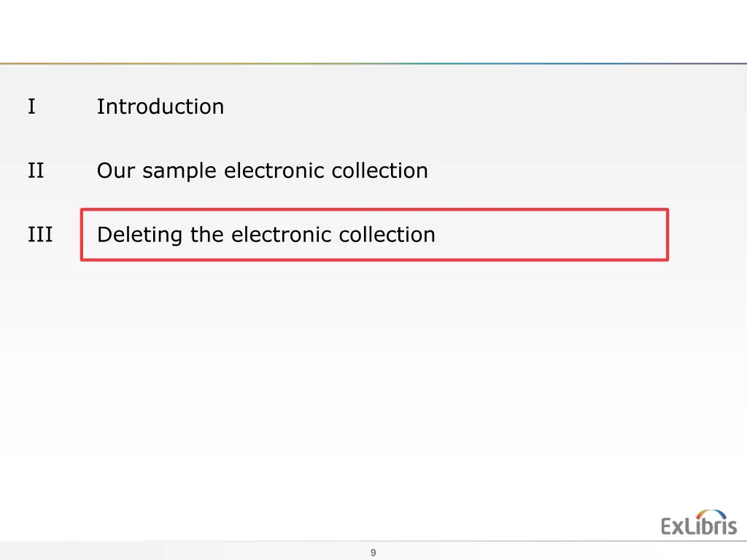
Task: Open the Introduction agenda item
Action: point(160,106)
